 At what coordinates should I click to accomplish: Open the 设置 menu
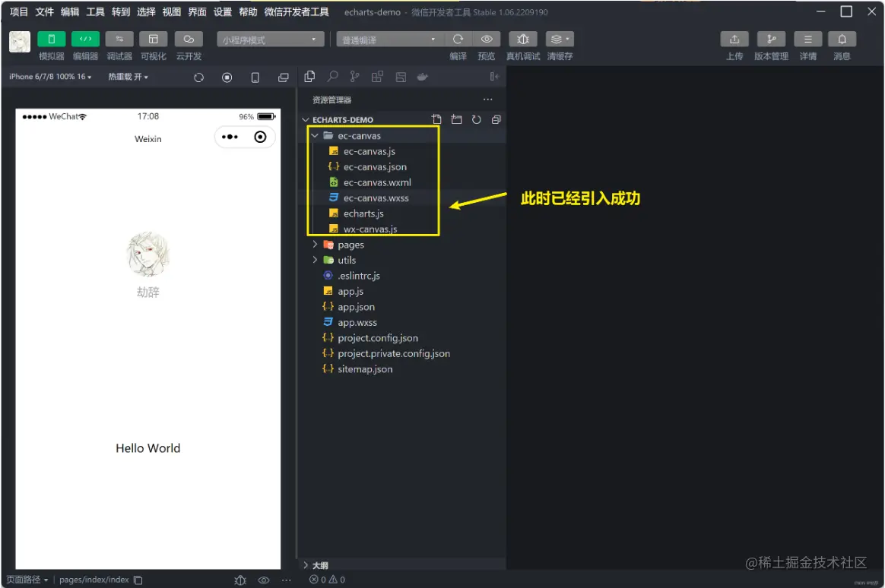(222, 12)
